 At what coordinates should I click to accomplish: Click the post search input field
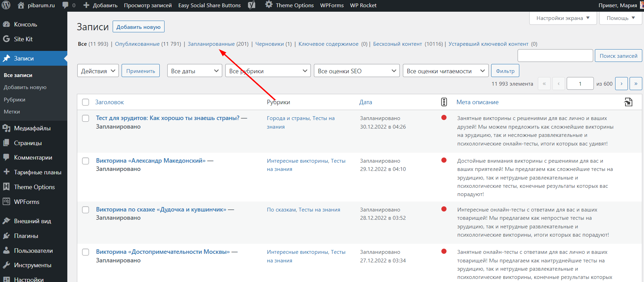click(x=555, y=56)
